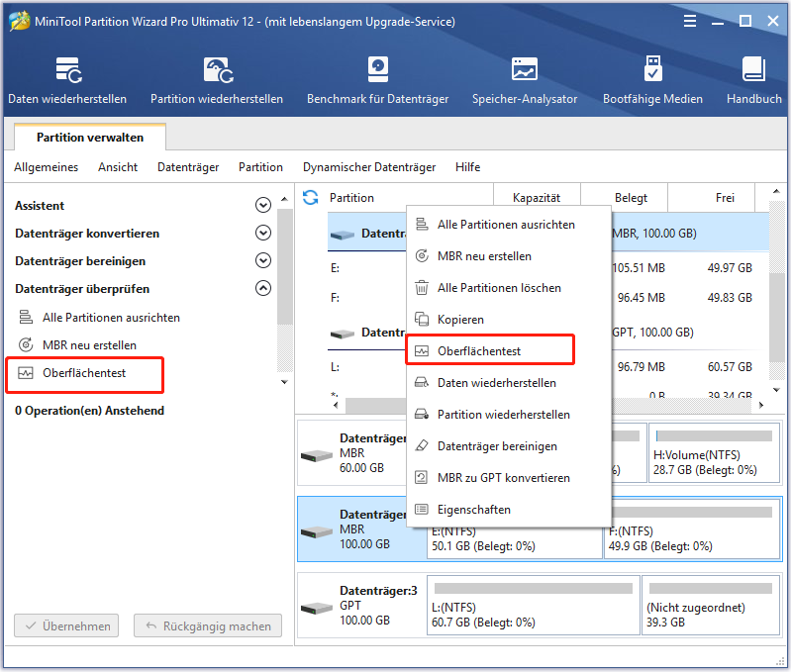Viewport: 791px width, 672px height.
Task: Click sidebar Oberflächentest icon
Action: pyautogui.click(x=26, y=373)
